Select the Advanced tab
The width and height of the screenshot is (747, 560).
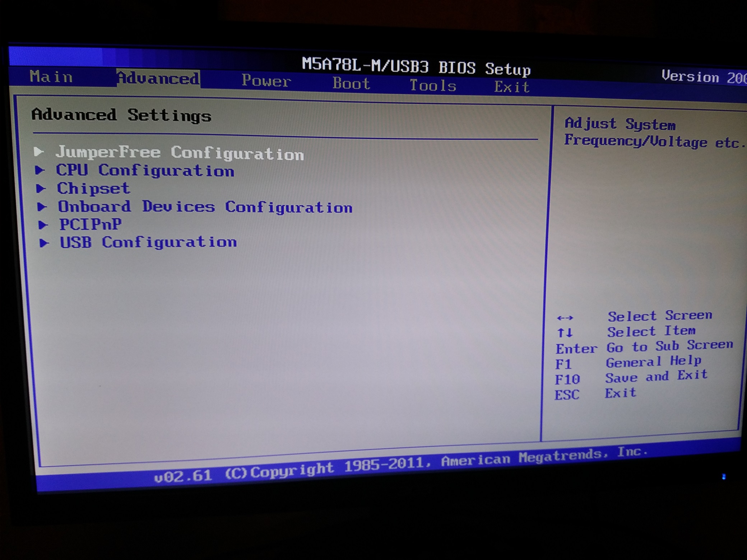click(158, 78)
